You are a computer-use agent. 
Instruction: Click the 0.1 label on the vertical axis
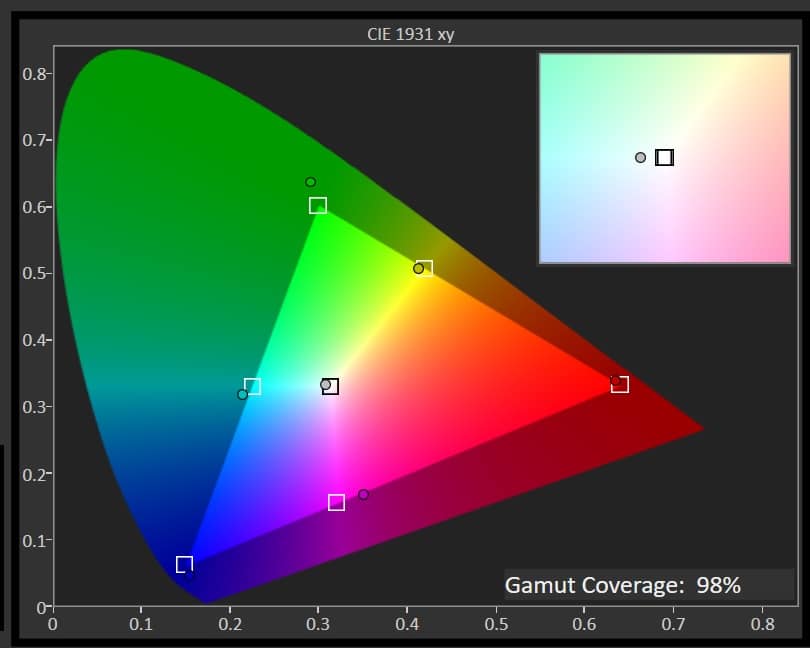tap(34, 541)
